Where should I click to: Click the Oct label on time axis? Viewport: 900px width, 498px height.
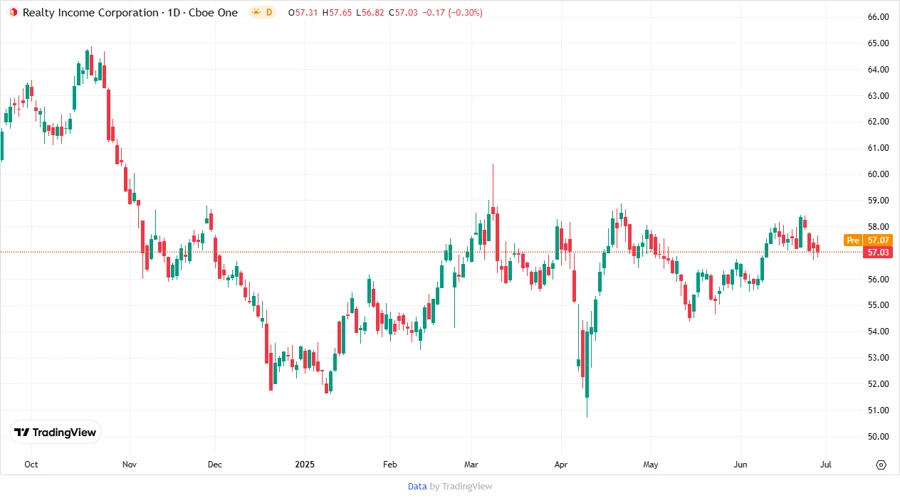point(31,465)
